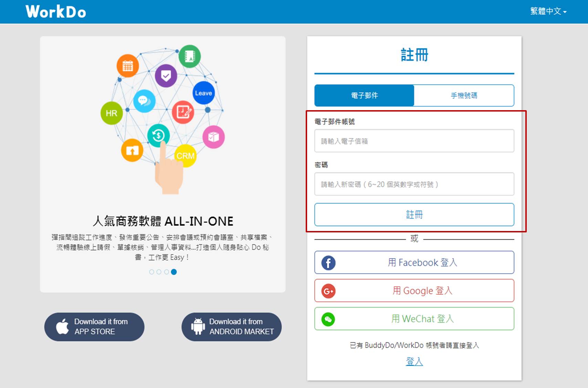Click the Google login icon
Image resolution: width=588 pixels, height=388 pixels.
pyautogui.click(x=328, y=291)
